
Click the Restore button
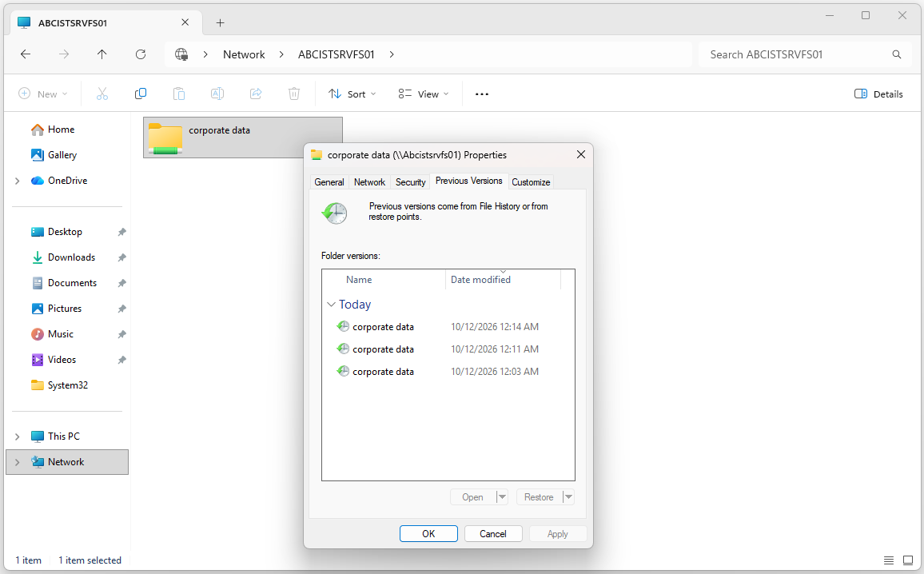[539, 497]
